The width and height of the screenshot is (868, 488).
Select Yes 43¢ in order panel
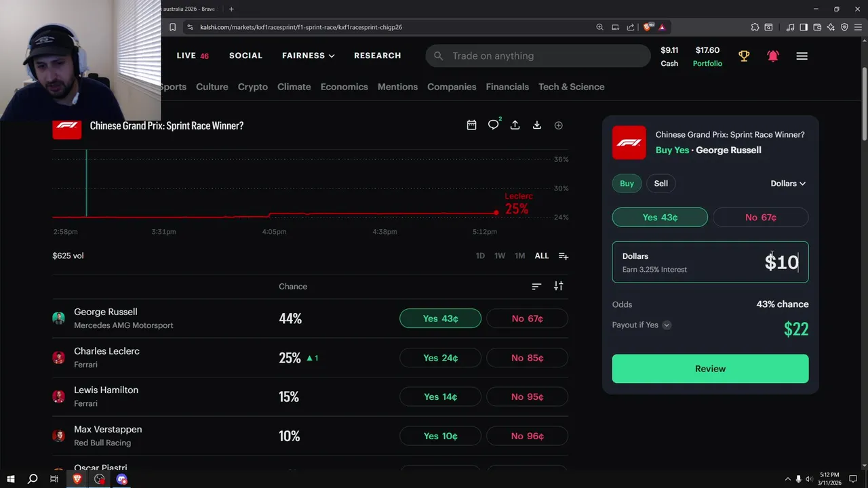[x=660, y=217]
